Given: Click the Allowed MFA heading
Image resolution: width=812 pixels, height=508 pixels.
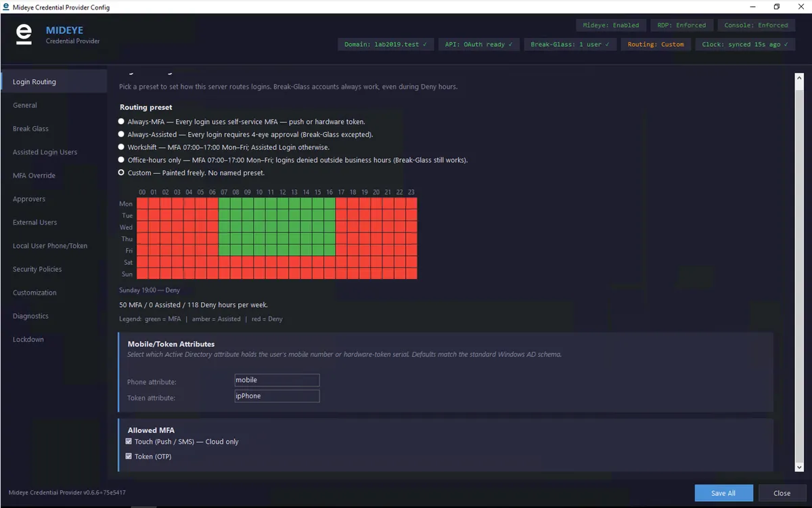Looking at the screenshot, I should 151,430.
